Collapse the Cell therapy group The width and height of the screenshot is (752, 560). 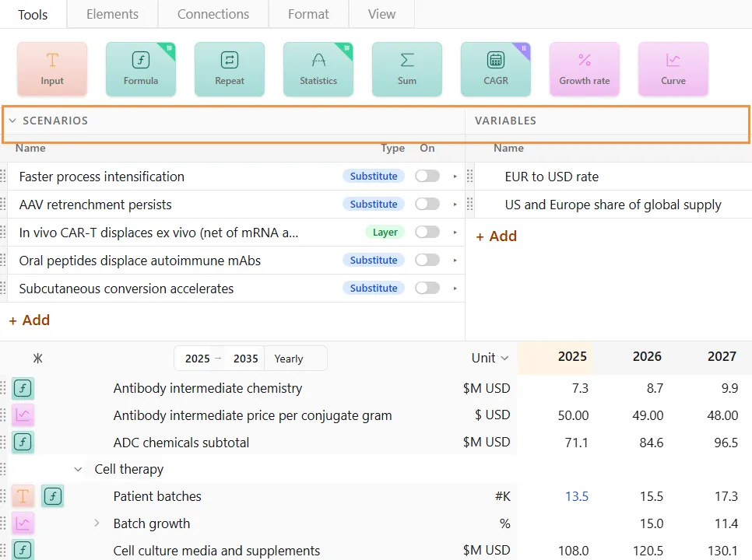78,470
